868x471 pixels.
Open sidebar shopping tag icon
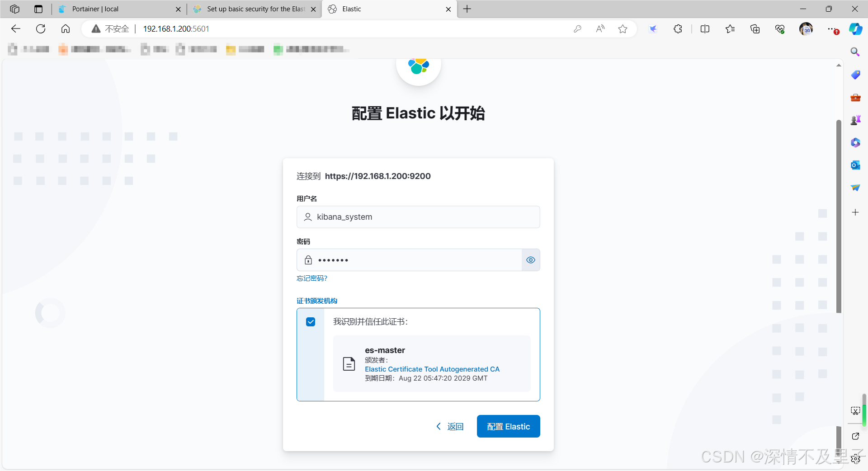[855, 75]
